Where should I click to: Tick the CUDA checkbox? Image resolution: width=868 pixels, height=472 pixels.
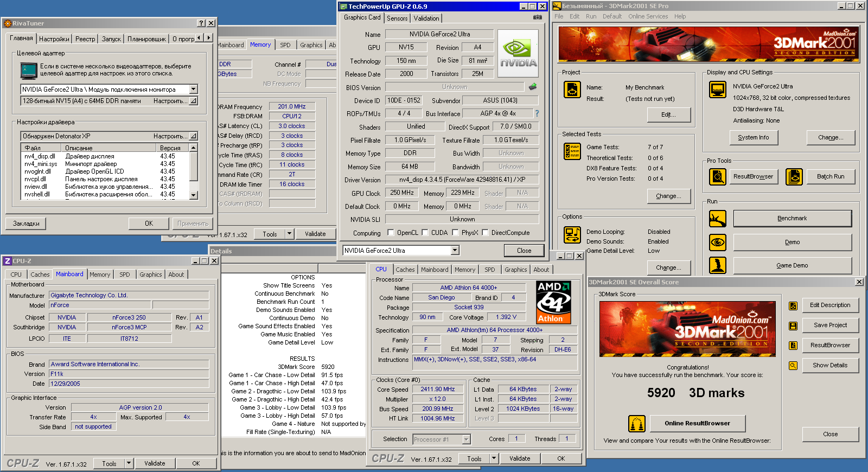(x=425, y=233)
